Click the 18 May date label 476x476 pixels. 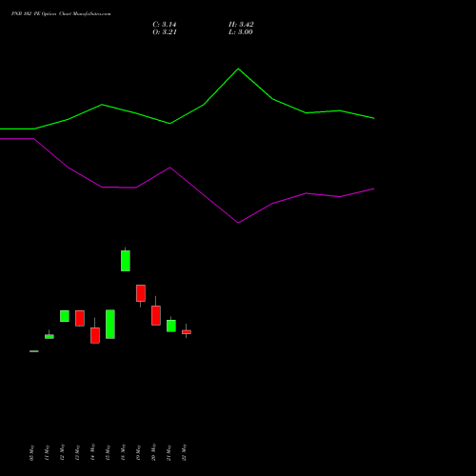[x=123, y=453]
